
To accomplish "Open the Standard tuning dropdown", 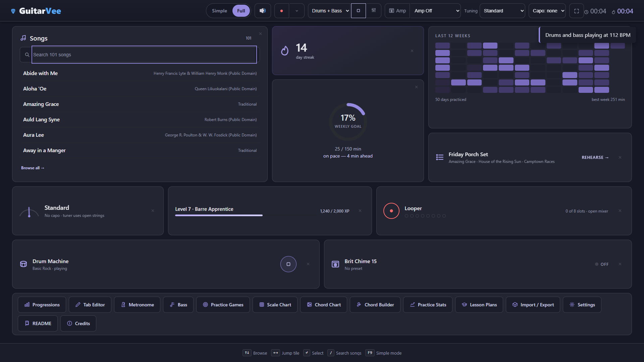I will 502,11.
